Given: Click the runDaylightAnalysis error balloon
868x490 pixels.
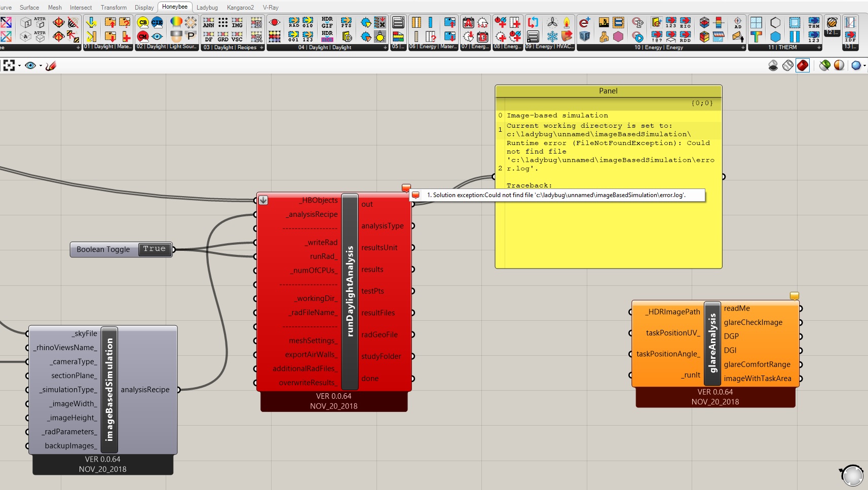Looking at the screenshot, I should tap(406, 188).
